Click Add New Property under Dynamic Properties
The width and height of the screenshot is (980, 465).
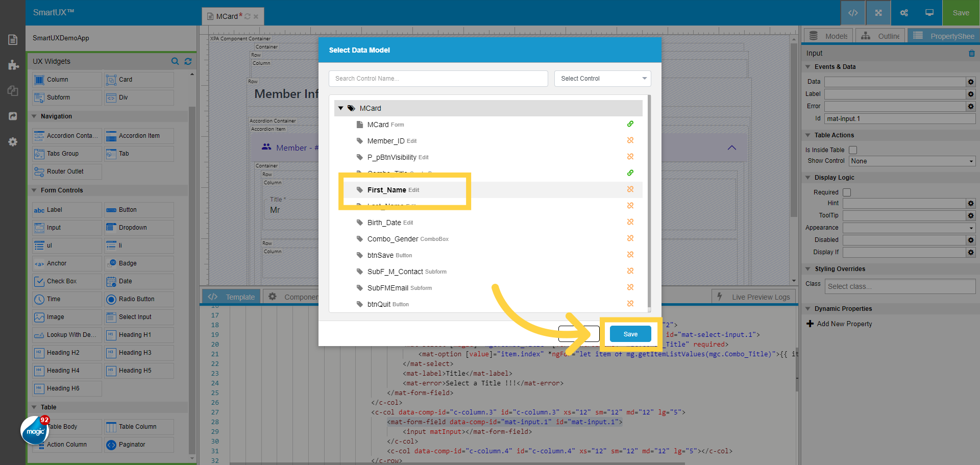843,324
